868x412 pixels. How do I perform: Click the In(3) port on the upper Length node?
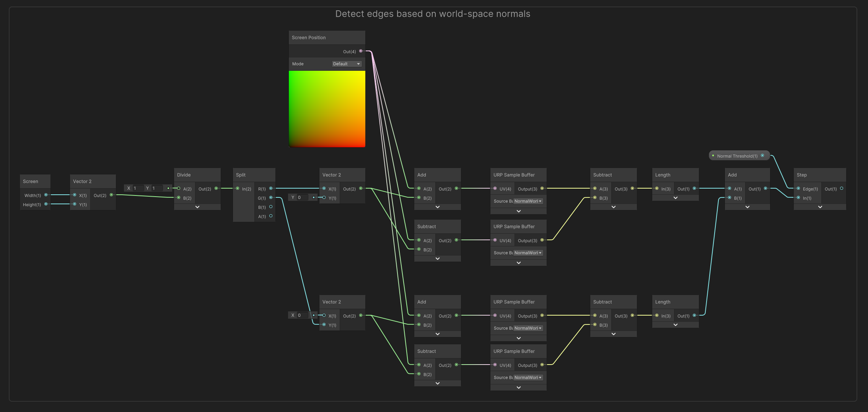click(x=657, y=189)
